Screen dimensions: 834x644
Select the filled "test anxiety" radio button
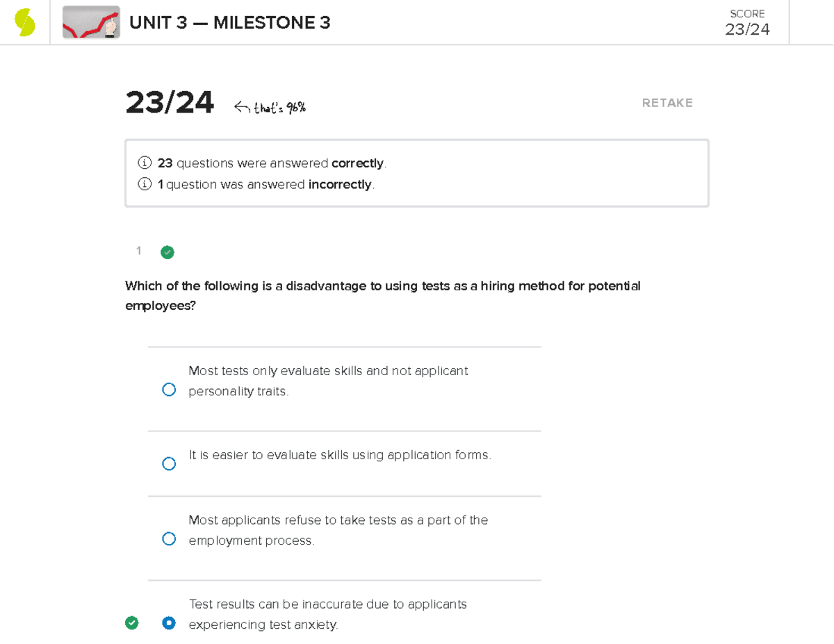(169, 623)
